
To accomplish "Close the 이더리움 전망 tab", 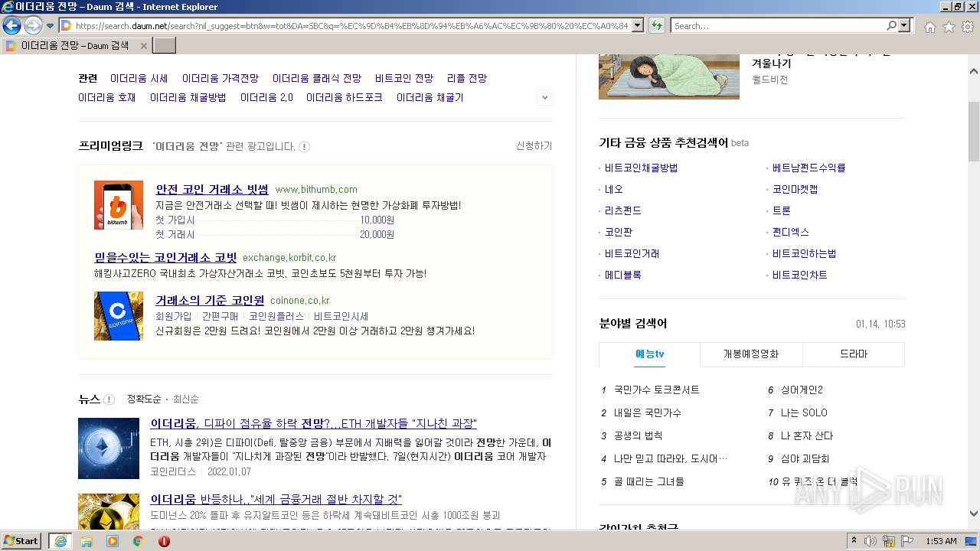I will point(143,46).
